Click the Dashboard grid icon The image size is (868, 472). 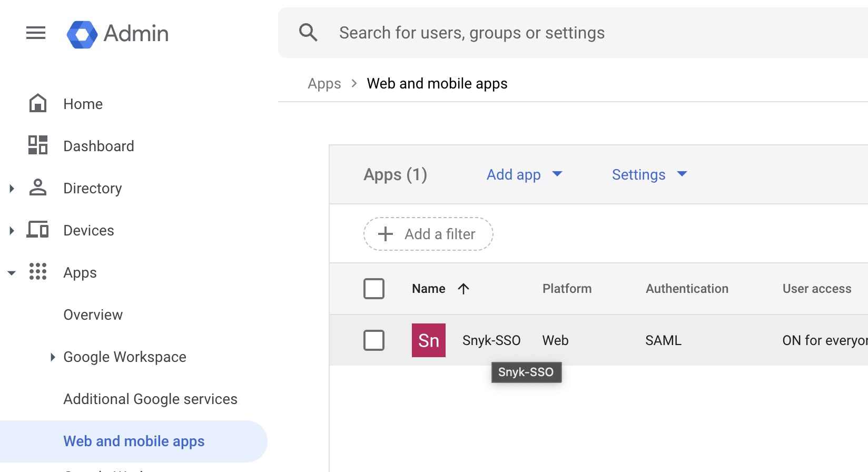[x=38, y=145]
